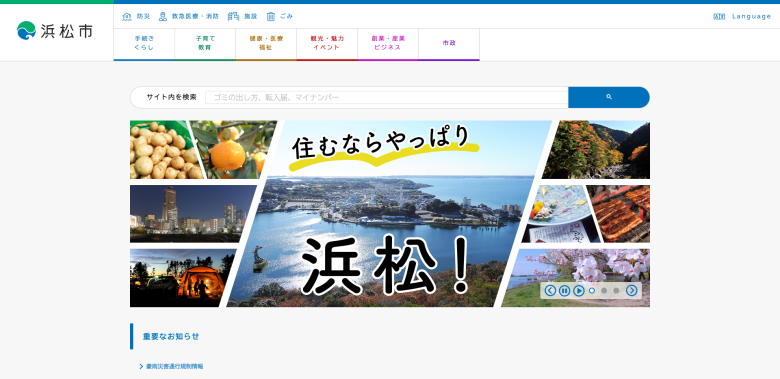Open the ごみ trash icon link

pyautogui.click(x=280, y=16)
